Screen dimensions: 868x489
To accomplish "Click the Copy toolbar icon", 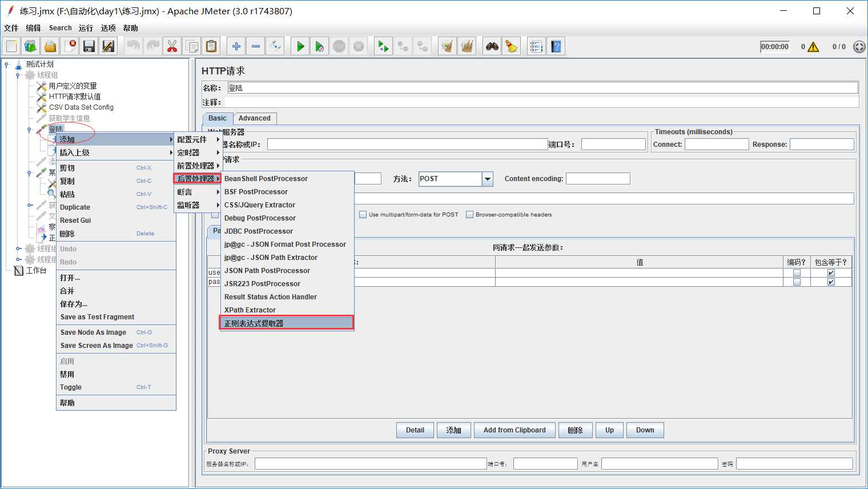I will click(192, 46).
